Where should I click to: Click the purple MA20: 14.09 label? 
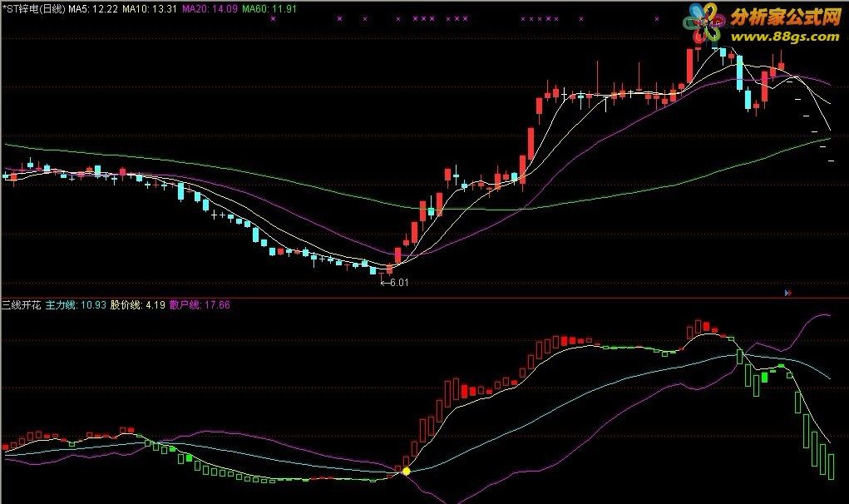click(x=210, y=8)
